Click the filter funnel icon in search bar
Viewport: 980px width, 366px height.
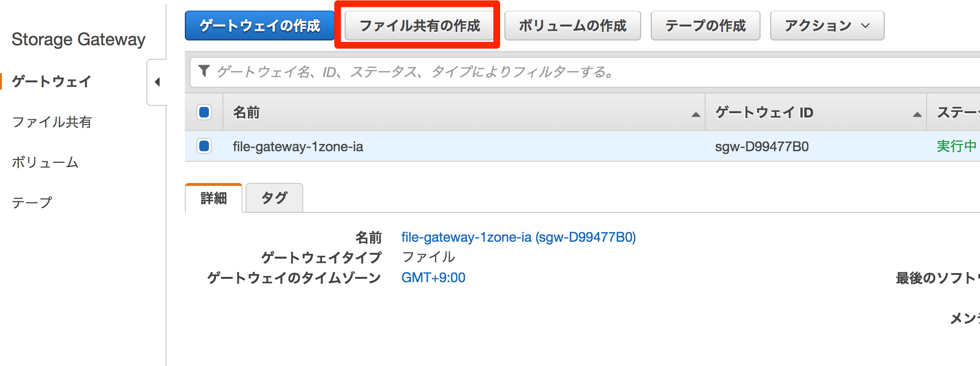205,72
